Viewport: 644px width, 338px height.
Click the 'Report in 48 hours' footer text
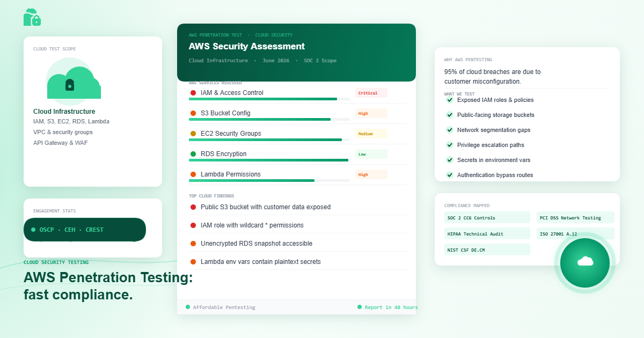pyautogui.click(x=391, y=307)
